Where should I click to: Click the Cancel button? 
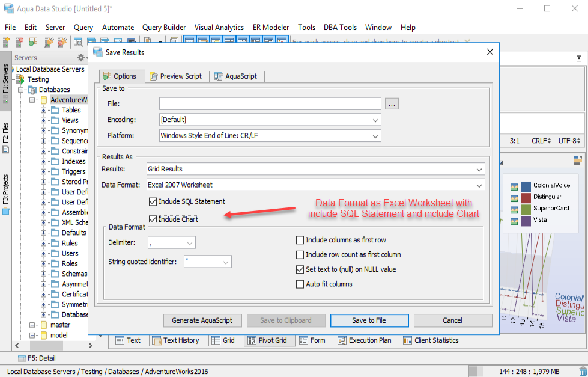tap(453, 320)
